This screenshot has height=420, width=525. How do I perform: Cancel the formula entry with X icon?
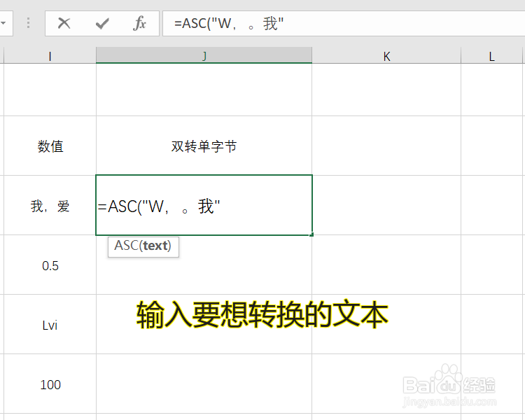click(x=64, y=23)
